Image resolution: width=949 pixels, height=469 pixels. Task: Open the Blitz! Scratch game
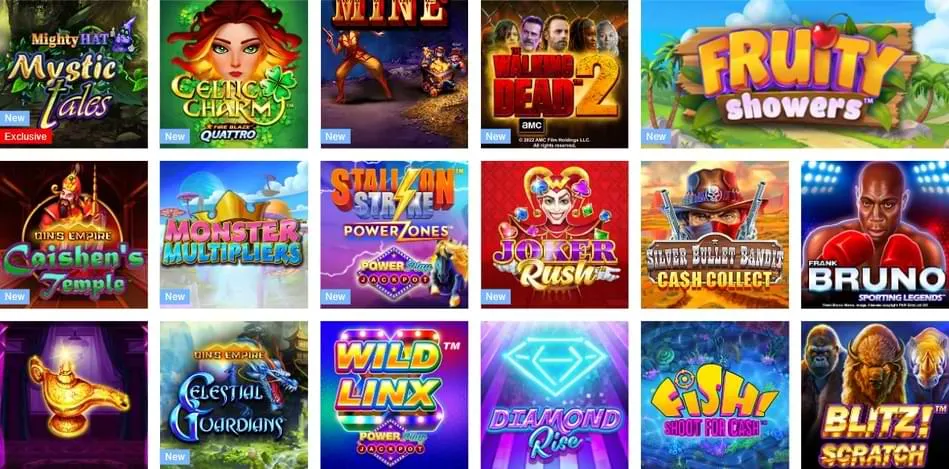pos(875,395)
